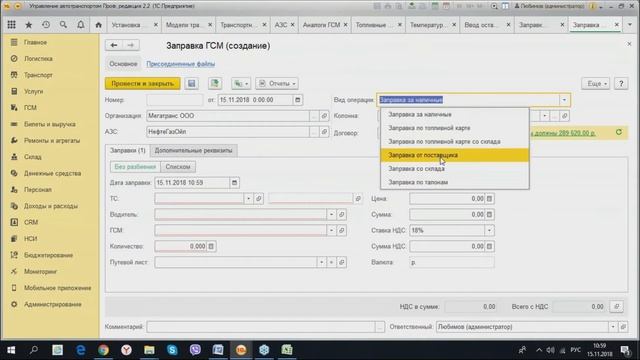Open calculator for Цена field
The height and width of the screenshot is (360, 640).
(x=489, y=199)
